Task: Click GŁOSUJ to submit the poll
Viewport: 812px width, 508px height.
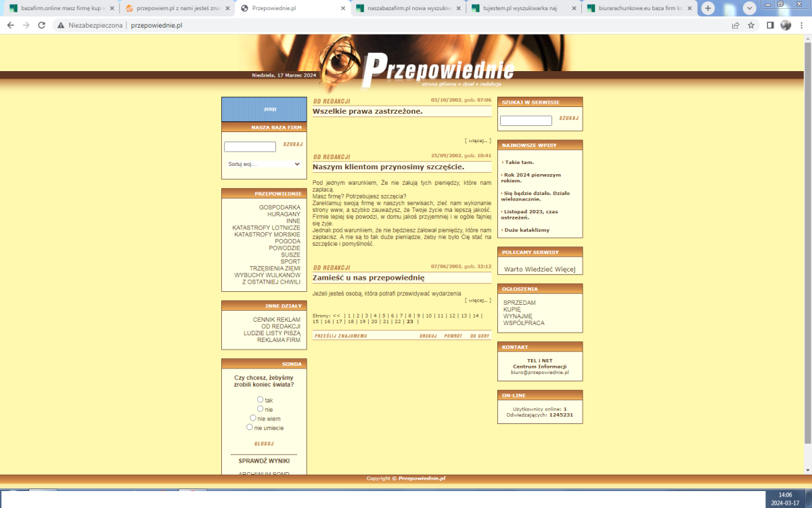Action: pos(264,444)
